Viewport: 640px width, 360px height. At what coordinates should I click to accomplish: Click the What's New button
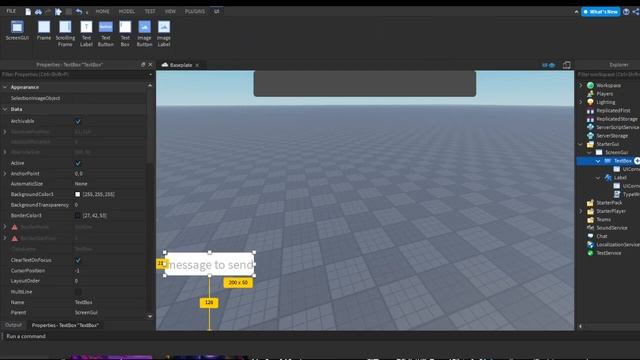[x=600, y=11]
